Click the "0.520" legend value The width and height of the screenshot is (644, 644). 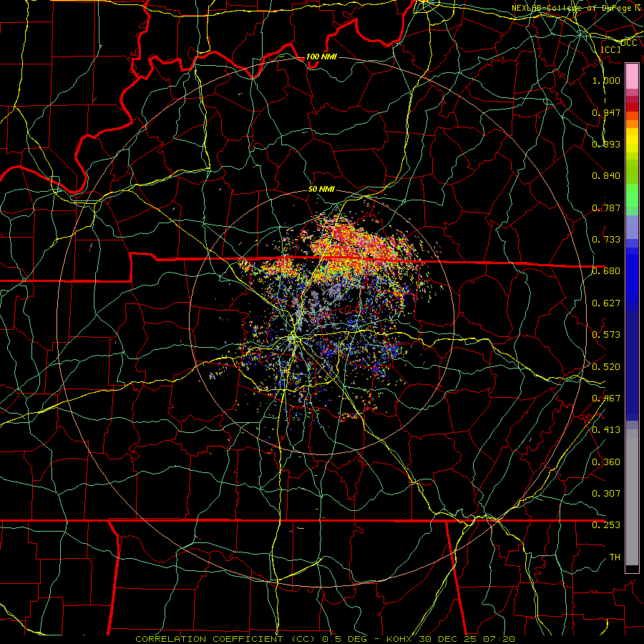coord(606,367)
